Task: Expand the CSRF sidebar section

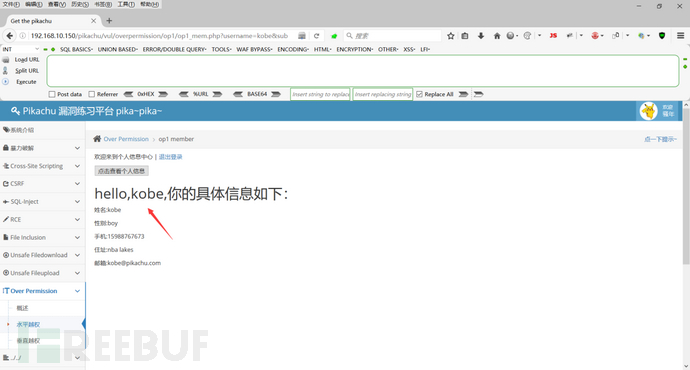Action: (x=42, y=183)
